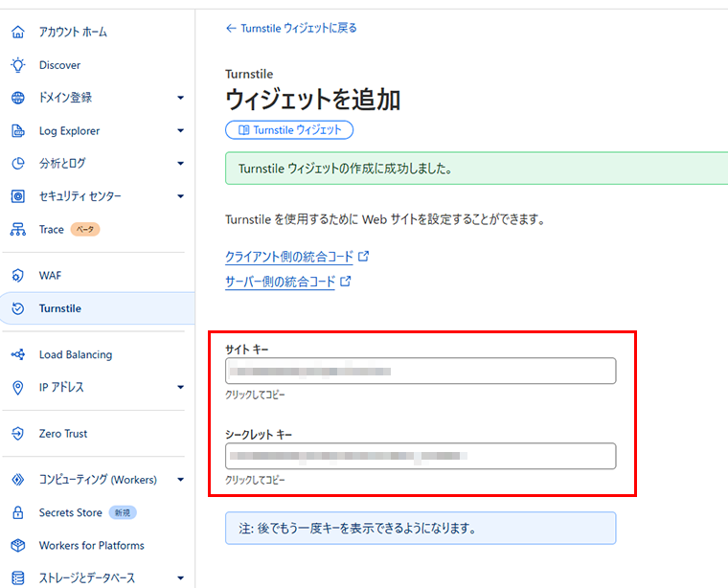Click クリックしてコピー text under シークレット キー

255,480
